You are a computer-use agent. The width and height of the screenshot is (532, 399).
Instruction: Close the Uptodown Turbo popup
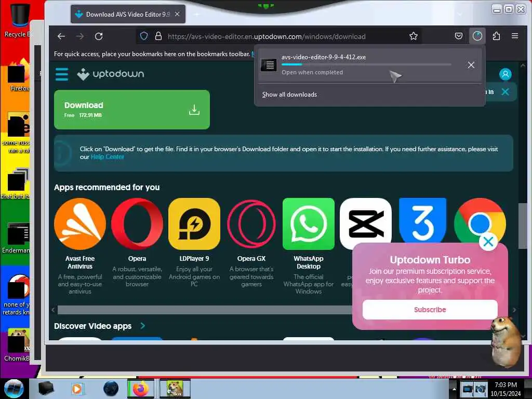tap(488, 242)
